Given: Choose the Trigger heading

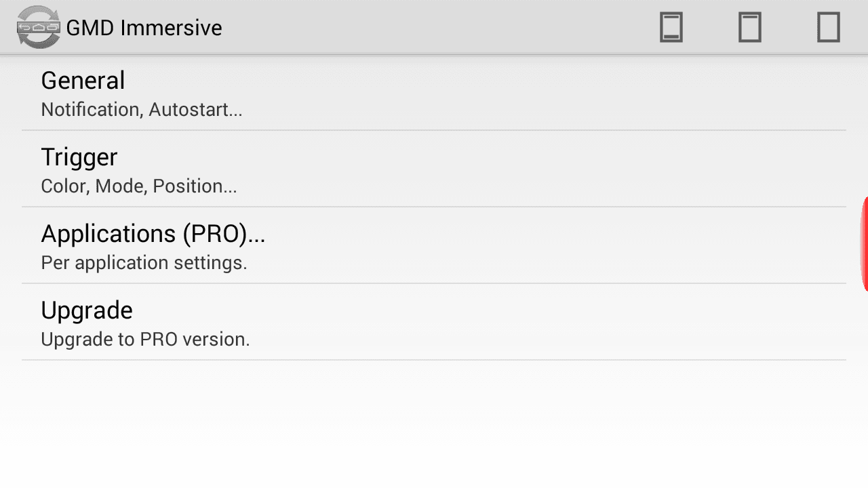Looking at the screenshot, I should (x=79, y=157).
